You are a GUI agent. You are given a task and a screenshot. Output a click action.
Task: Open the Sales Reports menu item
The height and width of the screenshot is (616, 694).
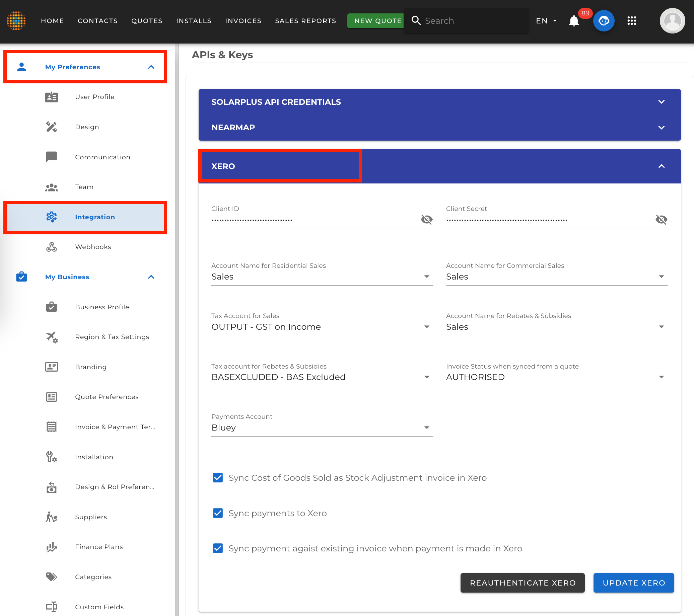305,21
